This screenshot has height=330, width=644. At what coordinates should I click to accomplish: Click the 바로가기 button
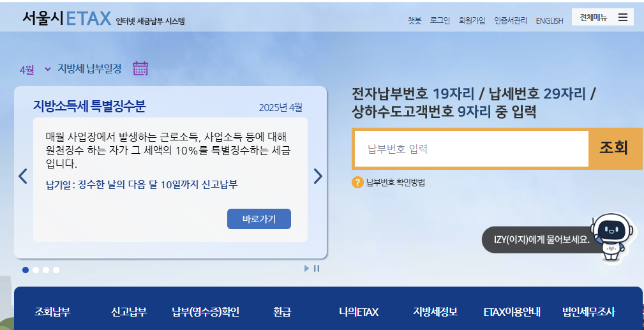tap(259, 219)
